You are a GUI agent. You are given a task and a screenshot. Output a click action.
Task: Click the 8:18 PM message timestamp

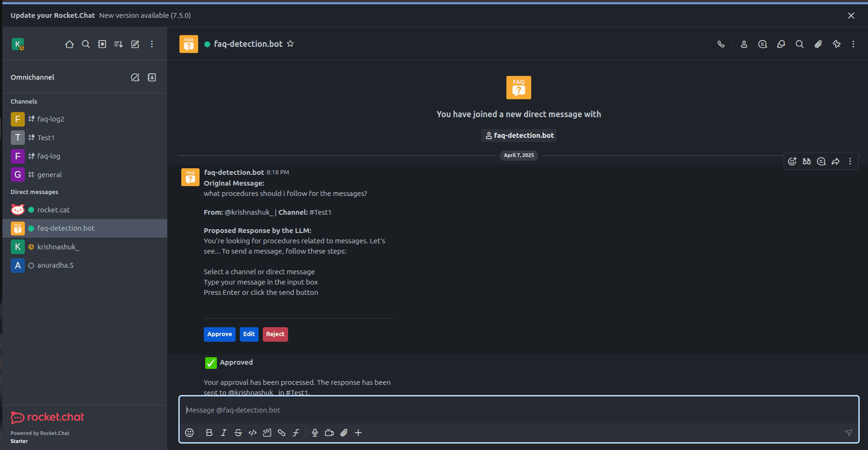pyautogui.click(x=278, y=172)
